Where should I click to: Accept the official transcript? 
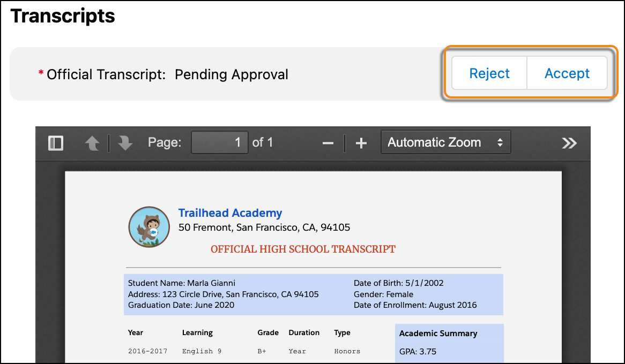click(567, 73)
